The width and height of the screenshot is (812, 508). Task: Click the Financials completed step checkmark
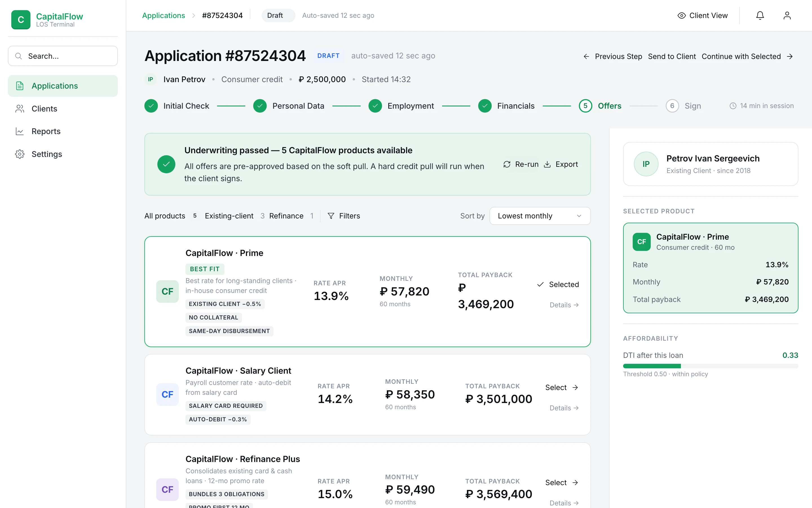485,106
